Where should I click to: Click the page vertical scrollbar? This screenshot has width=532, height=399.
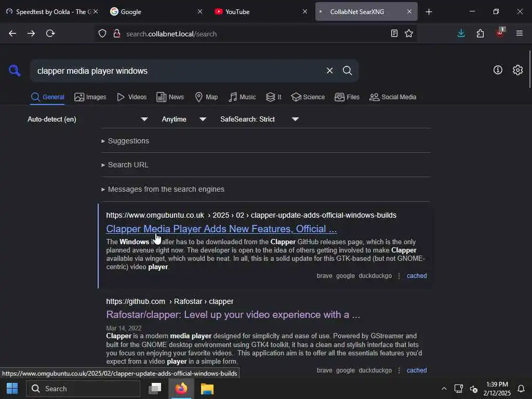click(529, 70)
